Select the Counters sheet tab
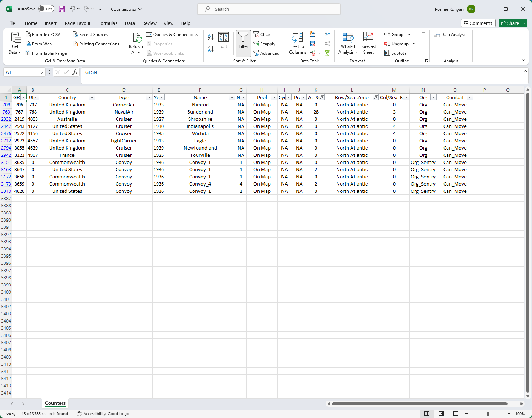The height and width of the screenshot is (418, 532). coord(55,403)
